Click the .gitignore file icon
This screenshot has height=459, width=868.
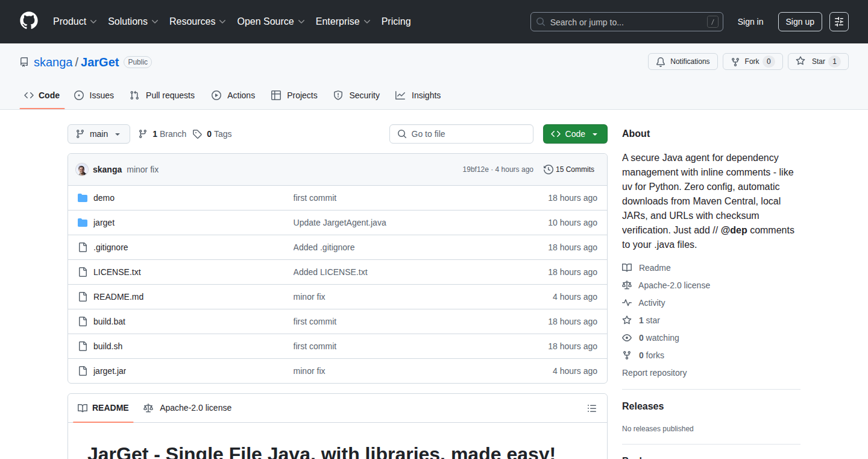pyautogui.click(x=83, y=247)
